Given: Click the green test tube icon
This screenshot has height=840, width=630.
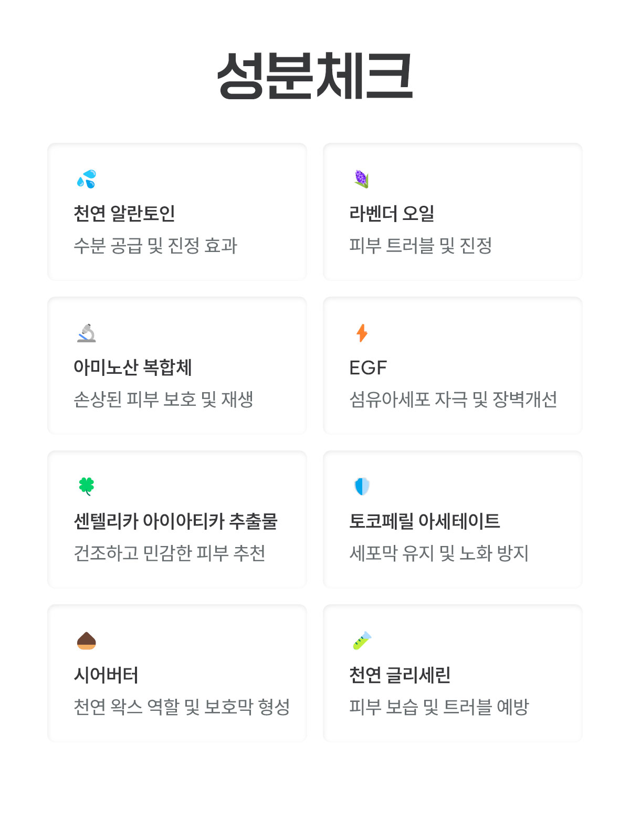Looking at the screenshot, I should click(x=362, y=640).
